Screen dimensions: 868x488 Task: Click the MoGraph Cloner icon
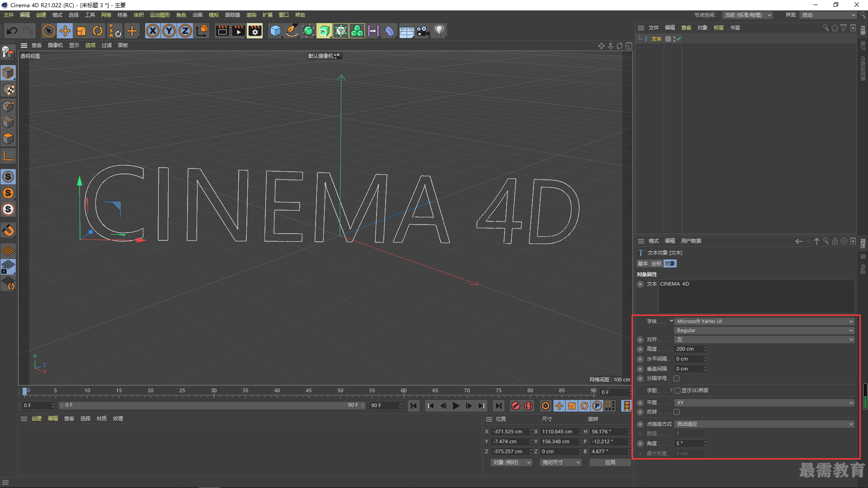coord(357,31)
